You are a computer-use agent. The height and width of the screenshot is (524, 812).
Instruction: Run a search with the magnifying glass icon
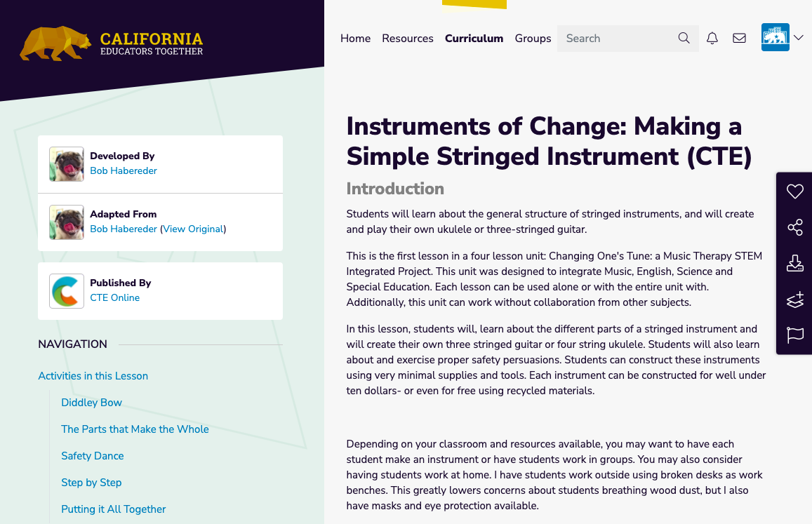point(684,38)
